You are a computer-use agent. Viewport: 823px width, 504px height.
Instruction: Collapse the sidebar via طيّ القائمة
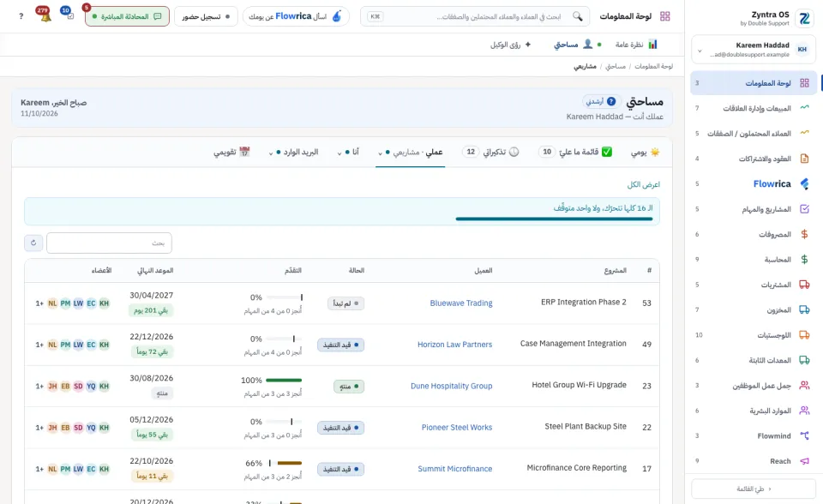click(754, 489)
